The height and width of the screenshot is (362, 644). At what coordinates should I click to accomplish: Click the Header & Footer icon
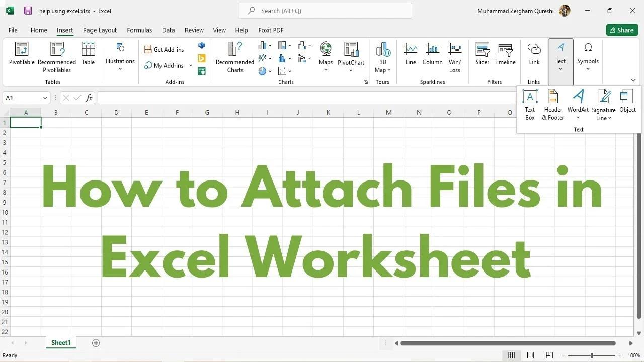[x=552, y=103]
